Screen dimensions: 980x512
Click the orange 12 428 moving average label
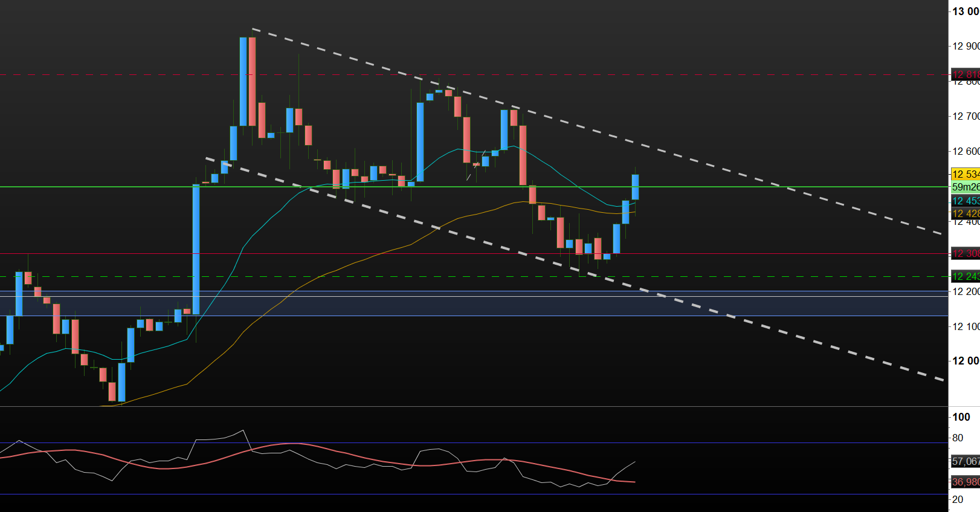click(965, 213)
